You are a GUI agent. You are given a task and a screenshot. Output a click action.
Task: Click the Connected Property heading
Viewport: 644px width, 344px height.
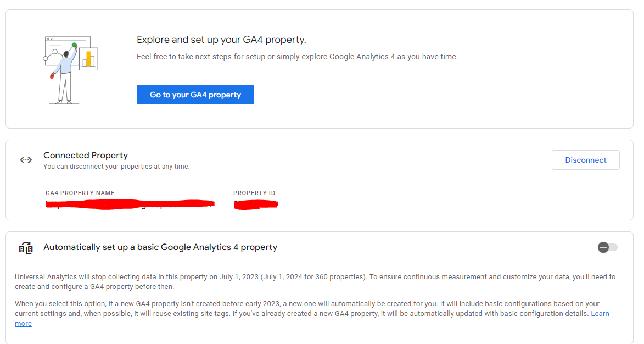[x=86, y=155]
